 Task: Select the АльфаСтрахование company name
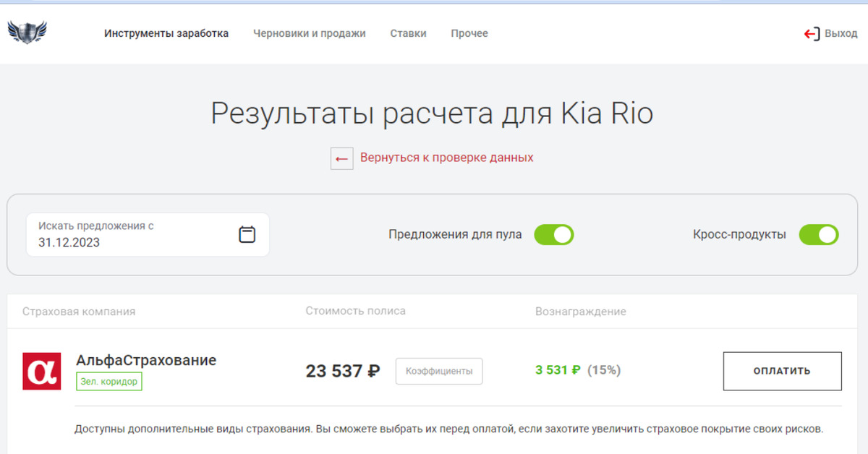(146, 360)
